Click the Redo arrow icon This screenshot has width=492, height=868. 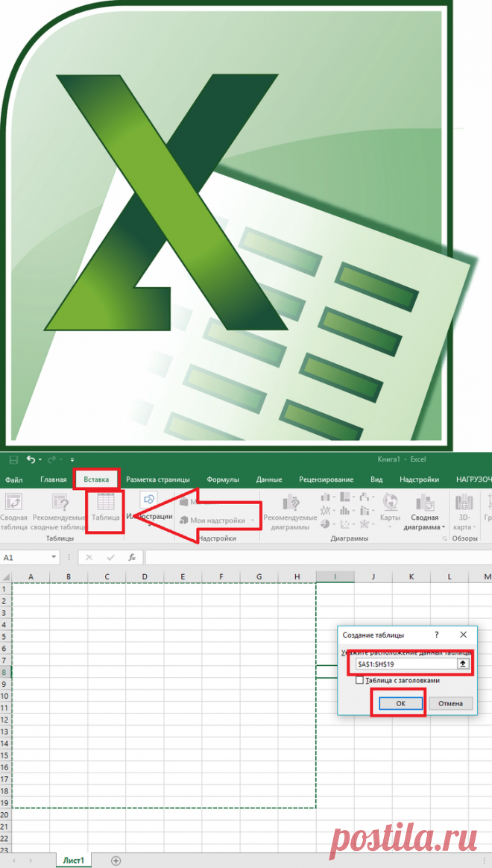coord(51,459)
